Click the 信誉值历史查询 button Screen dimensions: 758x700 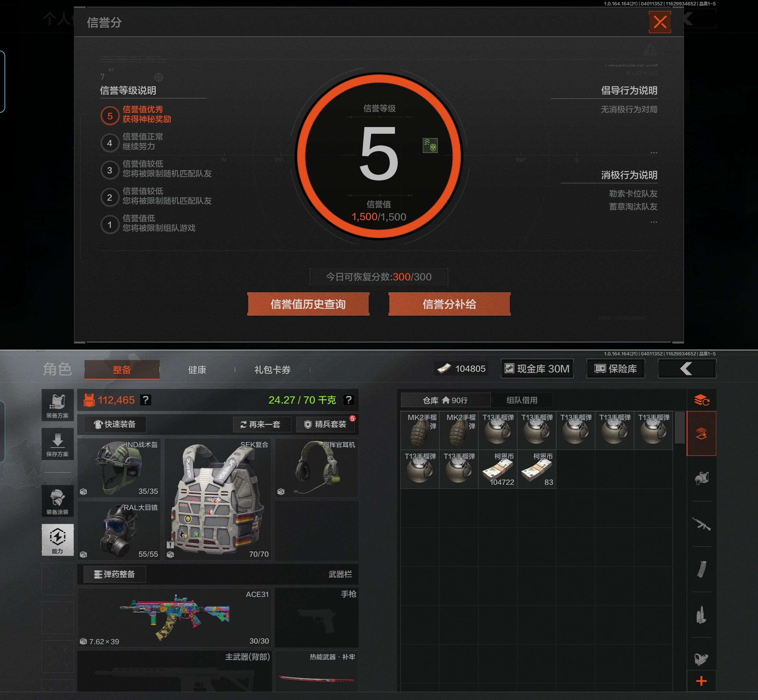308,304
